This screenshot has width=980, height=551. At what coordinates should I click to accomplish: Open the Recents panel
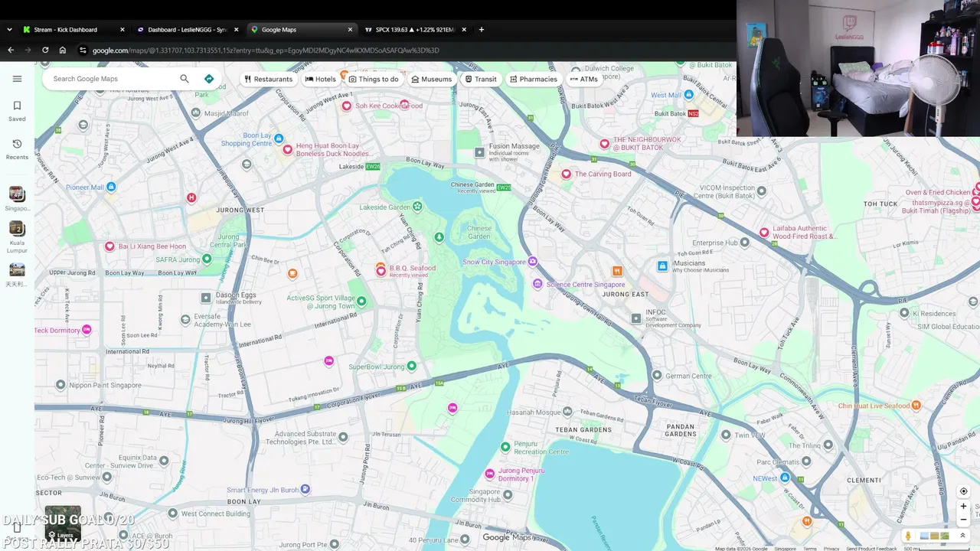(17, 149)
